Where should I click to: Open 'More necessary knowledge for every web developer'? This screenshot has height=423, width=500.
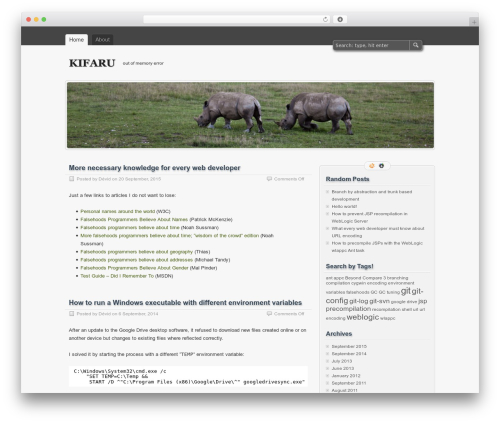154,168
